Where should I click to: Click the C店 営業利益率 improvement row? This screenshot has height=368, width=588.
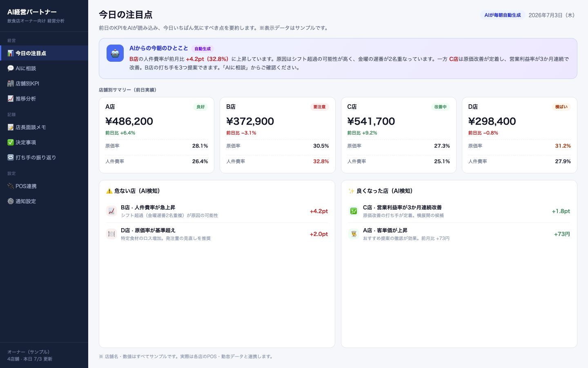pos(459,211)
